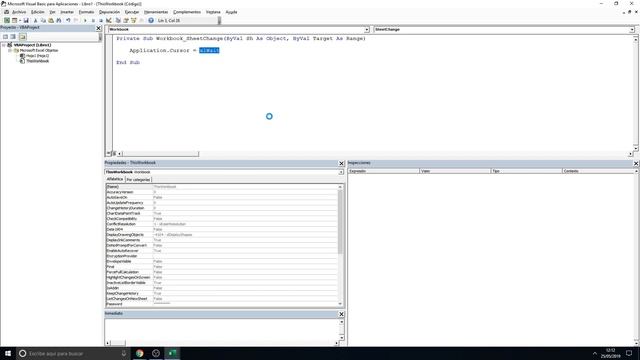
Task: Click the code window horizontal scrollbar
Action: [160, 154]
